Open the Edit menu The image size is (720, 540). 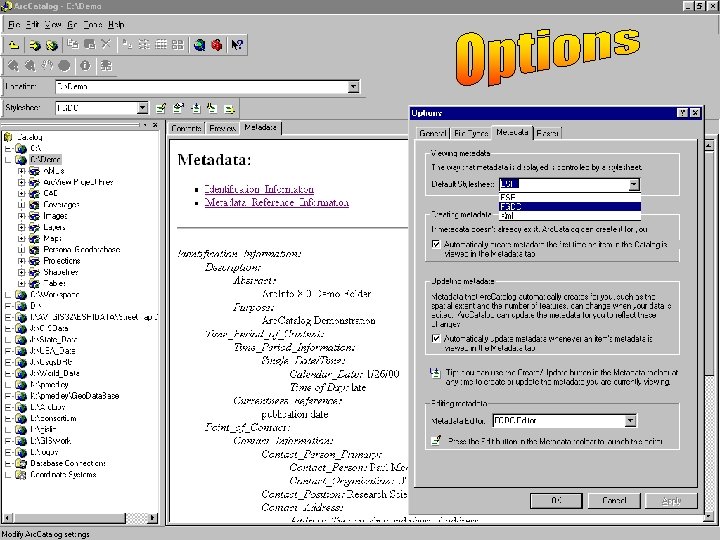click(32, 25)
